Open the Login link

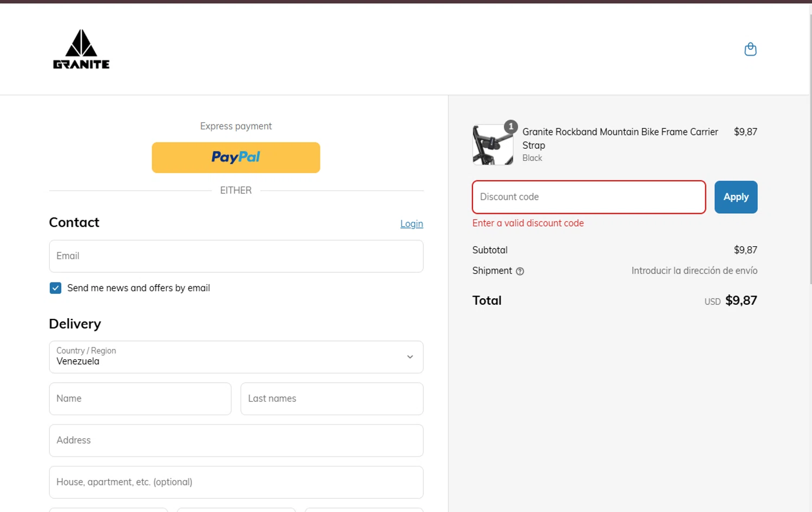411,224
